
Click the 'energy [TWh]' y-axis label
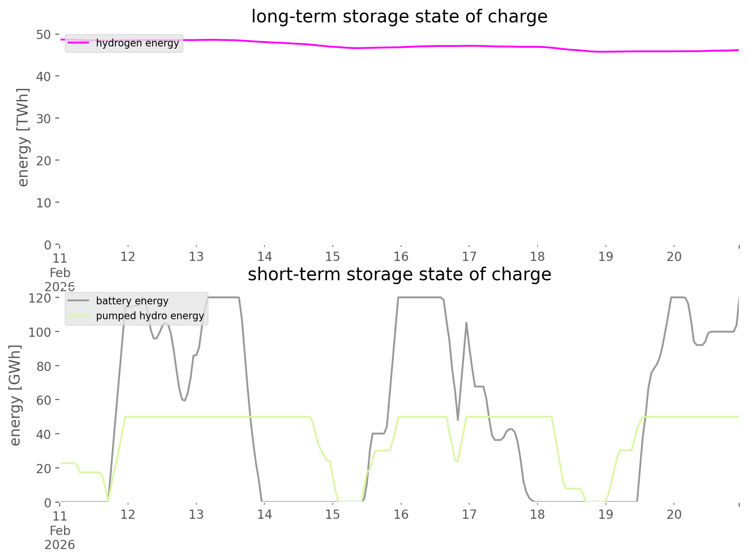click(23, 137)
